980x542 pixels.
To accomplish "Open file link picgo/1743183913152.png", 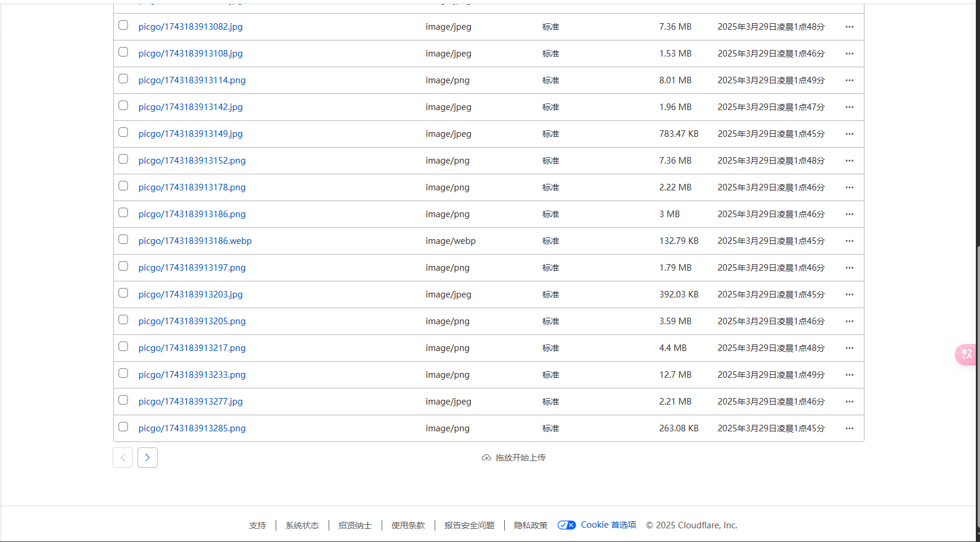I will point(192,161).
